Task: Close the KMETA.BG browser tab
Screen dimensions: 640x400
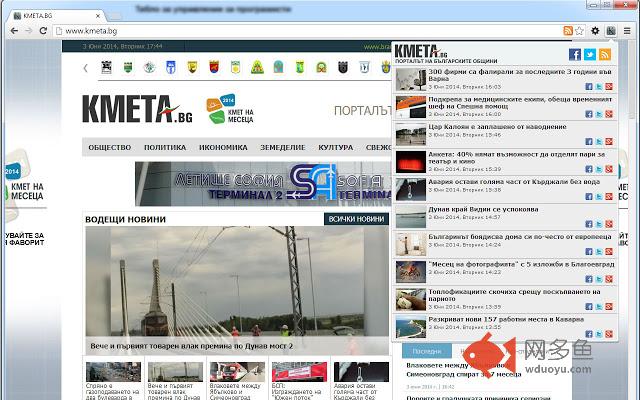Action: click(98, 16)
